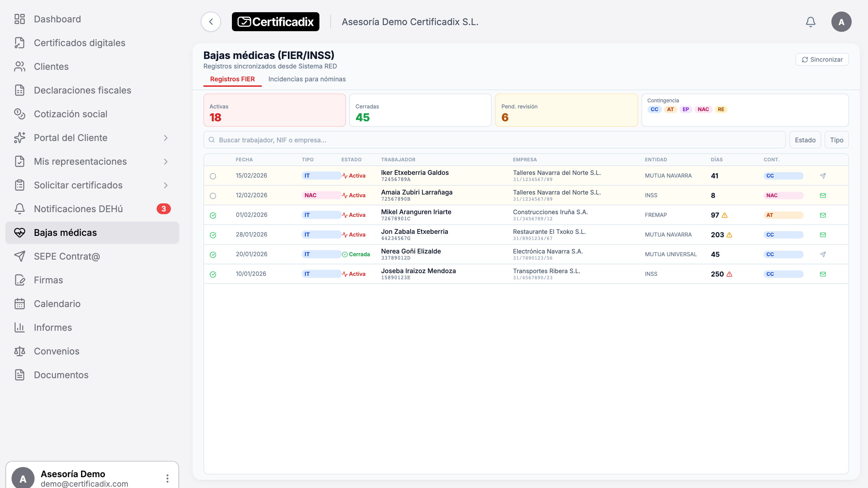Select the AT contingency legend badge
The image size is (868, 488).
coord(670,109)
